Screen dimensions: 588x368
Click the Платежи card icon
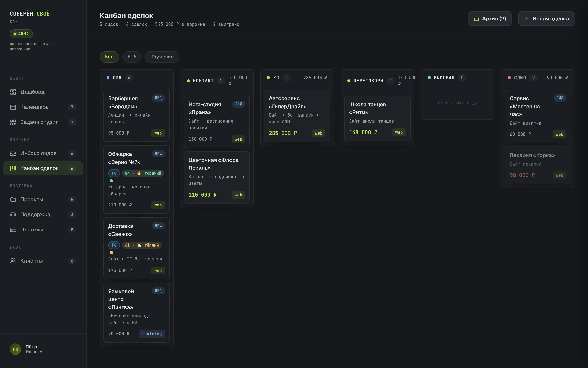(13, 230)
